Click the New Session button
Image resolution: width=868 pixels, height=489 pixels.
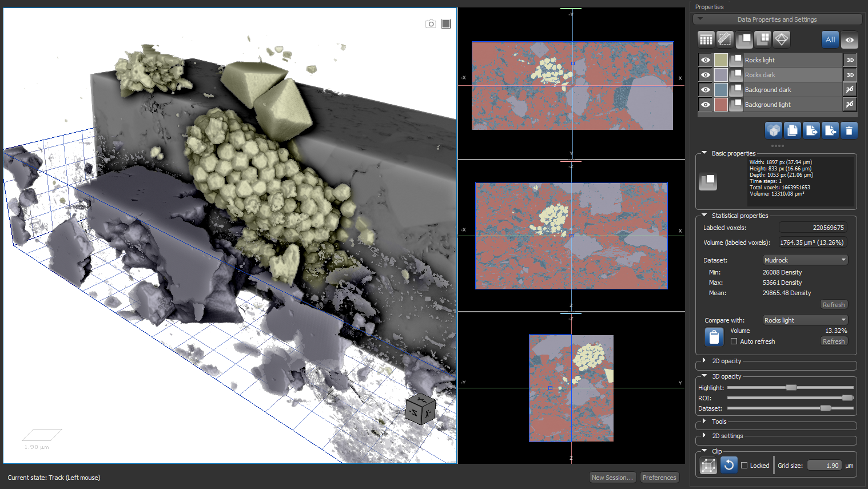pos(612,478)
